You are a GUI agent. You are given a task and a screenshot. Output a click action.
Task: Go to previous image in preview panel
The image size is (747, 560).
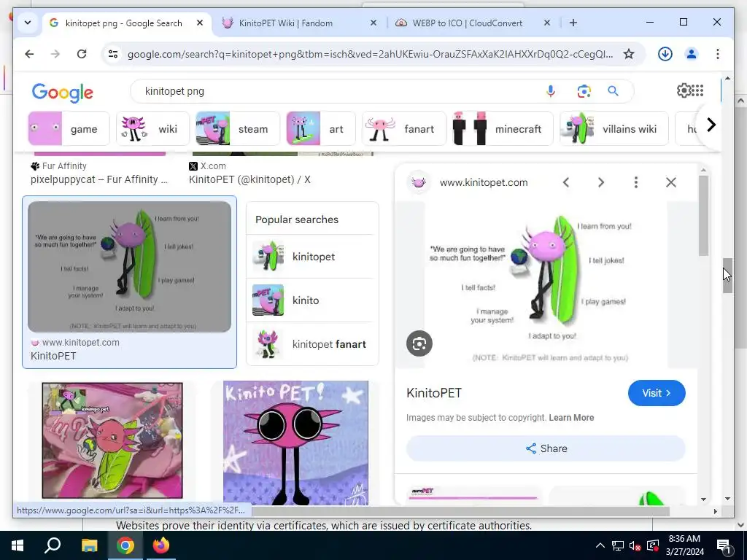tap(566, 182)
